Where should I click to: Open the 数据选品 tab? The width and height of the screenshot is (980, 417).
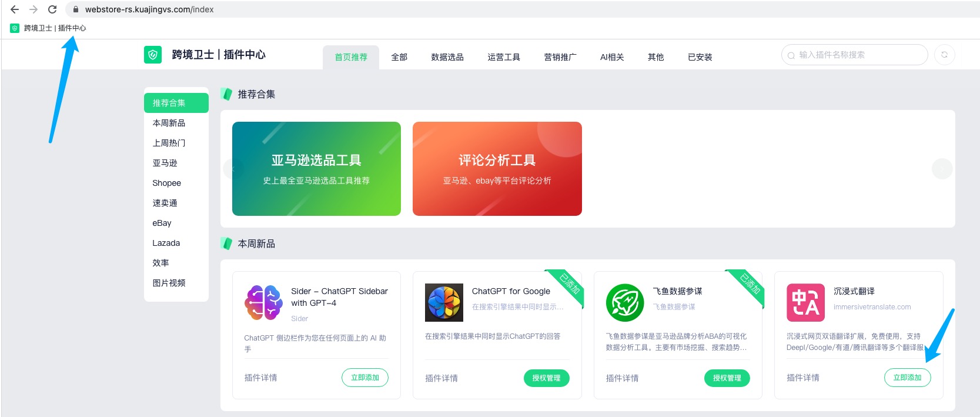(x=447, y=57)
